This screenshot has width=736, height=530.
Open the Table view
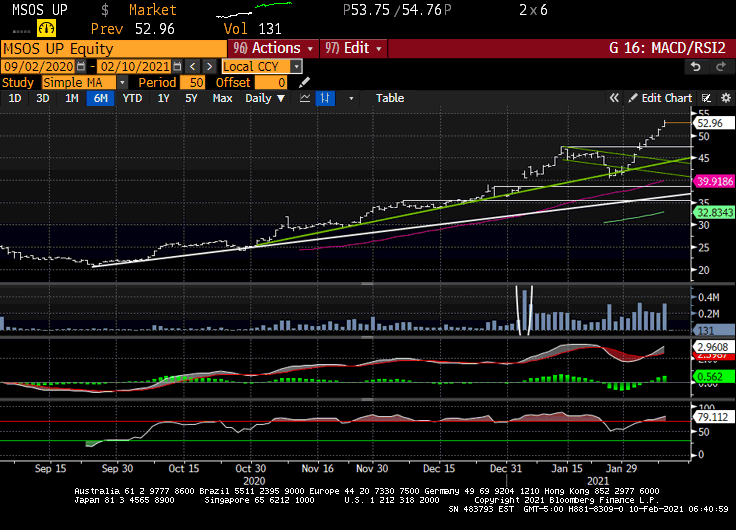[x=390, y=98]
